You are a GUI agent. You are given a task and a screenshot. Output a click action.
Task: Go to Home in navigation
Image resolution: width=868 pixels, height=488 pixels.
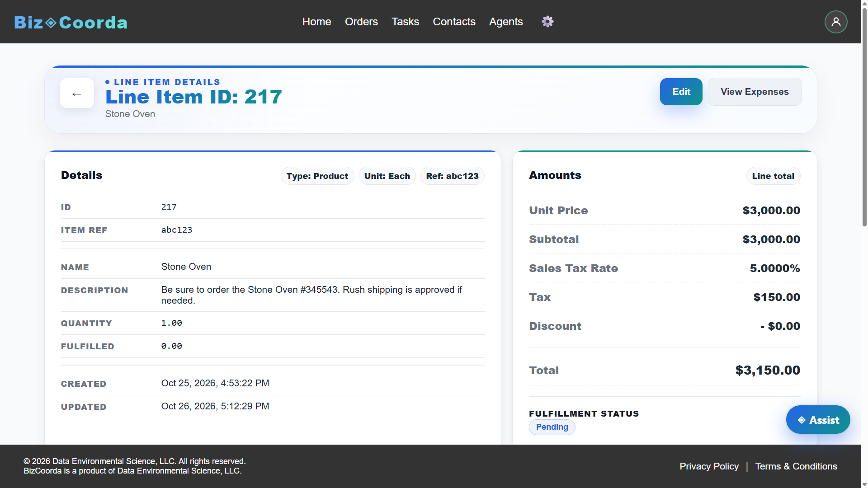[316, 22]
